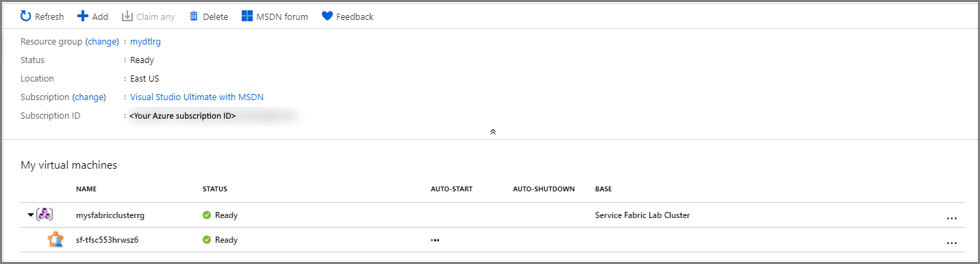Click the East US location value

coord(145,79)
